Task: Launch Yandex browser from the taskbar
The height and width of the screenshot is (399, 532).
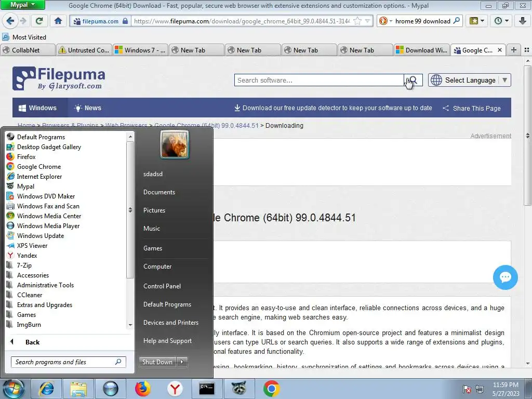Action: click(x=175, y=389)
